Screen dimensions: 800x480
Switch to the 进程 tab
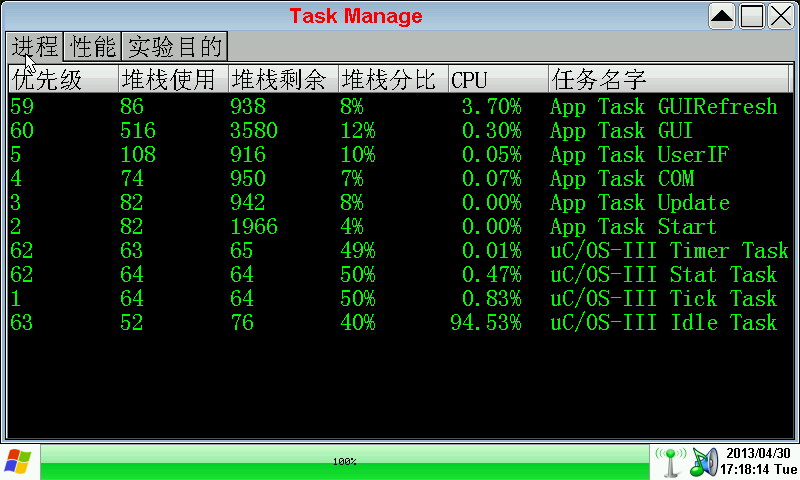tap(35, 47)
